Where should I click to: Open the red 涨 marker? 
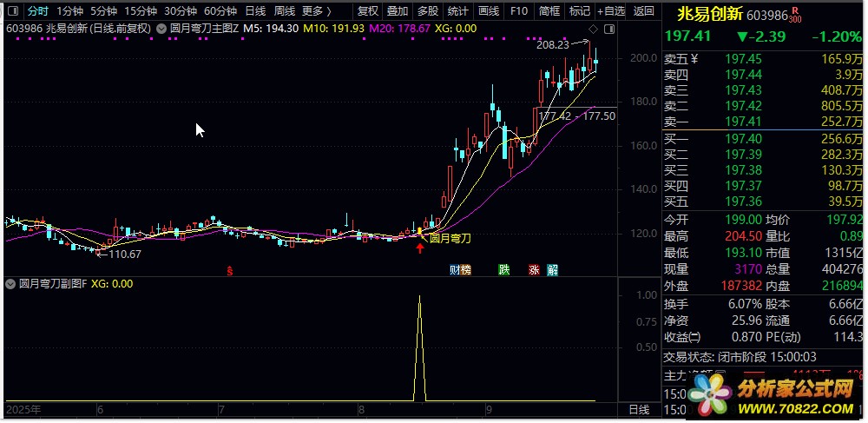point(534,270)
